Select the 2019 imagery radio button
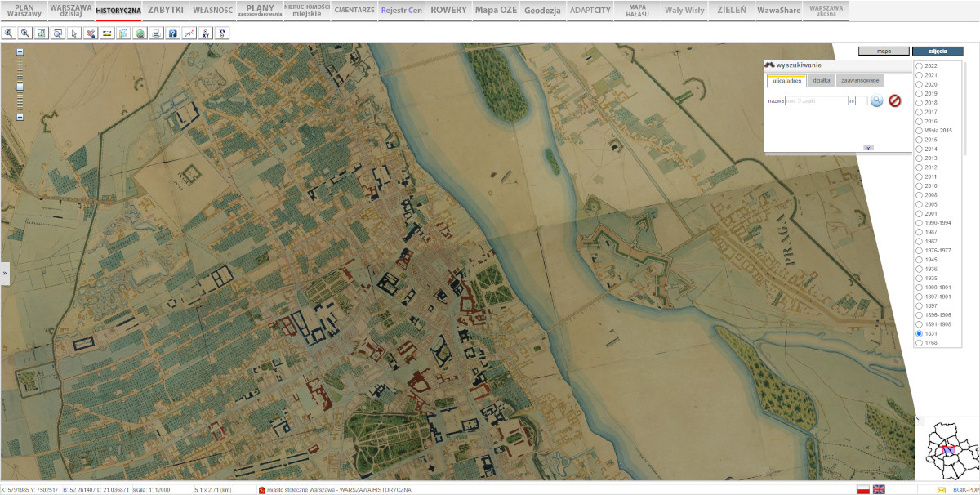The image size is (980, 495). [920, 93]
